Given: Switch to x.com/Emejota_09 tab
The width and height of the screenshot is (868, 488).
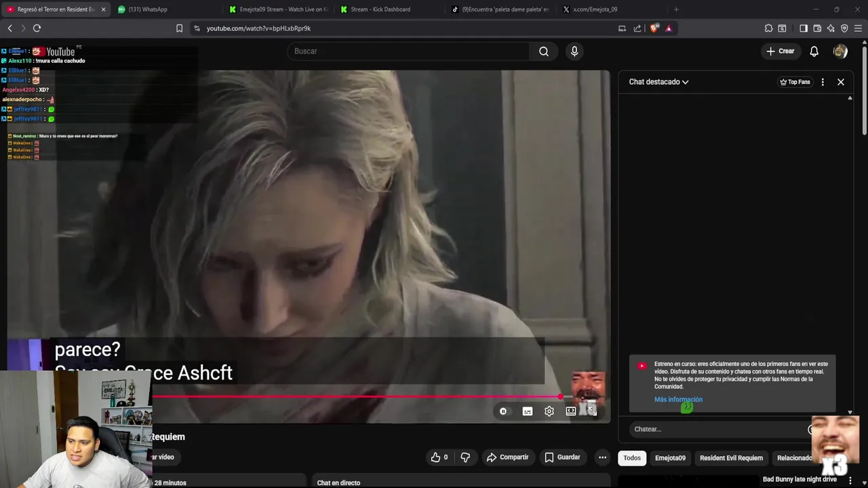Looking at the screenshot, I should [x=612, y=9].
